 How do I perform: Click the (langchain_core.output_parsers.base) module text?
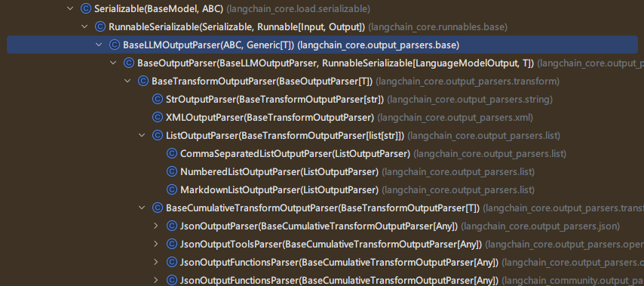378,45
